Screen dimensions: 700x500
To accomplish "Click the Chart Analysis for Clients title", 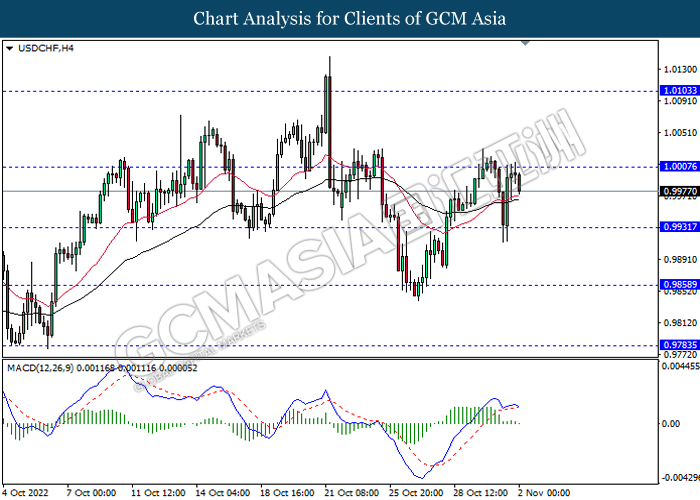I will [350, 19].
